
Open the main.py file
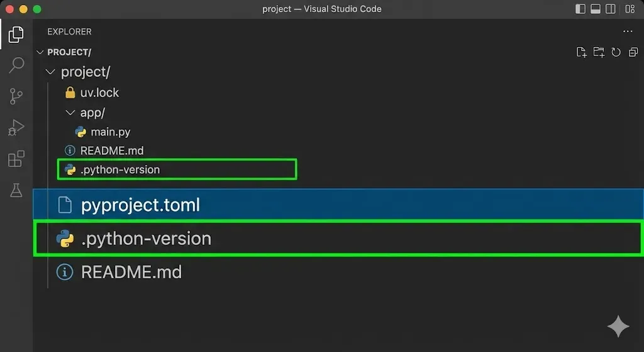coord(110,132)
